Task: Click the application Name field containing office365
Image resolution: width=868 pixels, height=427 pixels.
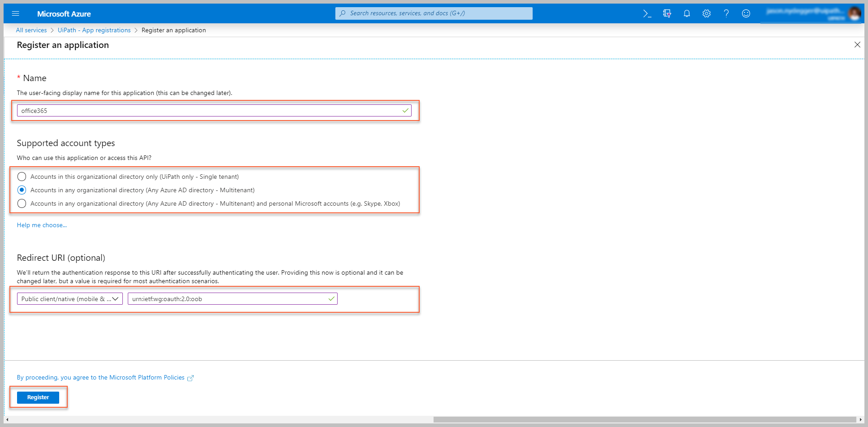Action: 214,111
